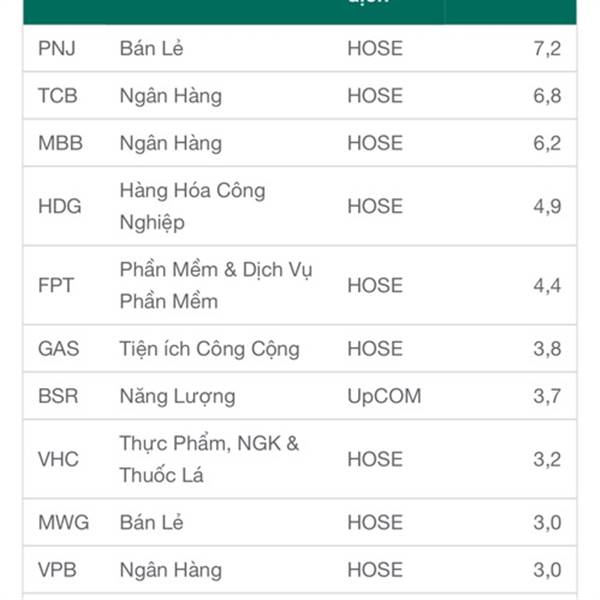This screenshot has height=600, width=600.
Task: Click the 'Hàng Hóa Công Nghiệp' sector
Action: (x=192, y=207)
